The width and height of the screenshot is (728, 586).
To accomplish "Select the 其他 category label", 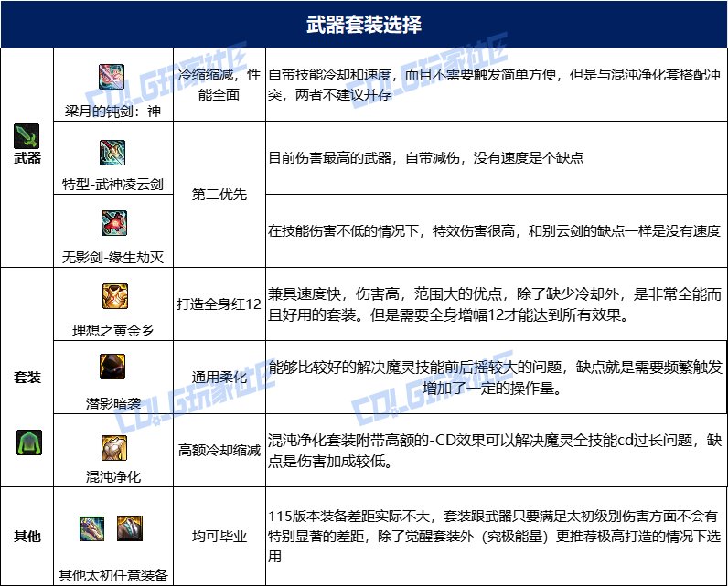I will tap(27, 536).
